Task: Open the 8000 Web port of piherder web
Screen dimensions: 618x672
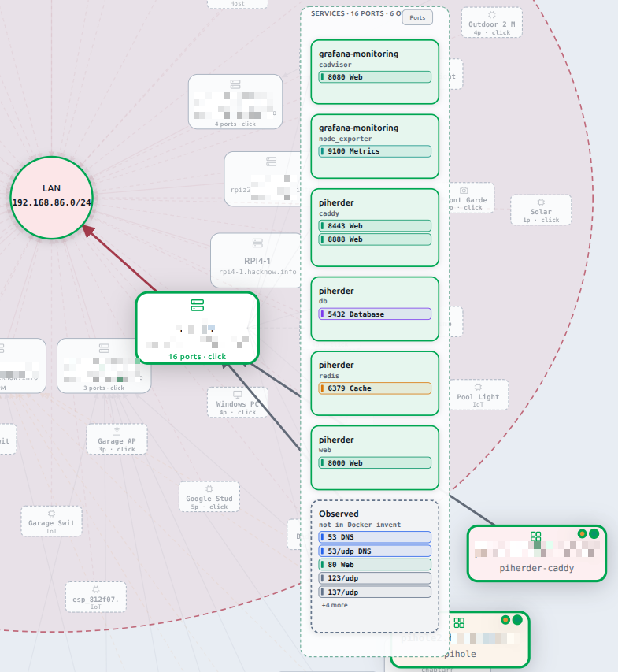Action: [375, 463]
